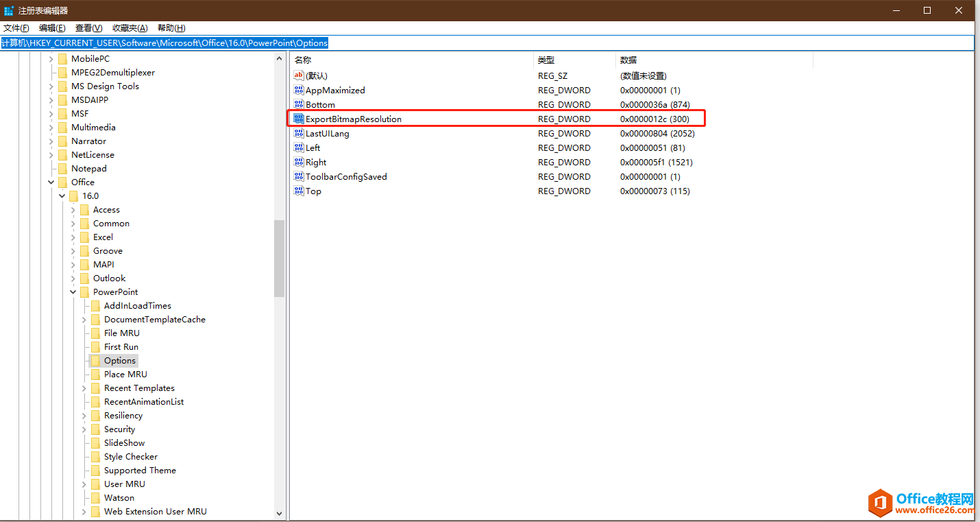Click the tree pane vertical scrollbar thumb
Viewport: 980px width, 522px height.
click(x=279, y=259)
